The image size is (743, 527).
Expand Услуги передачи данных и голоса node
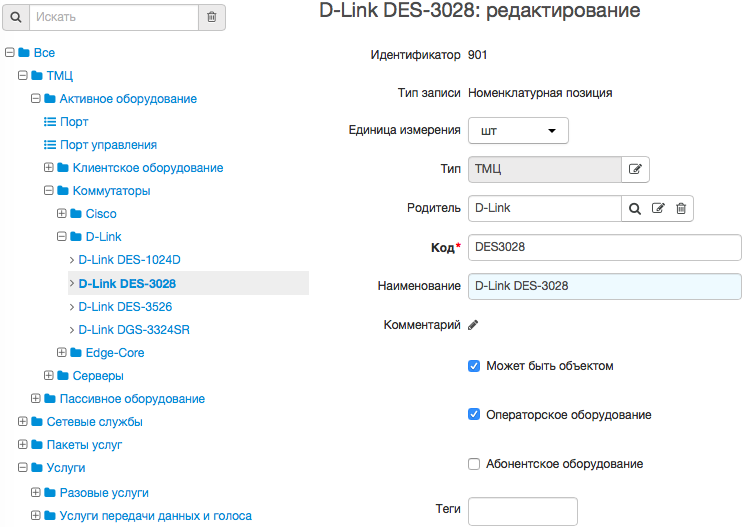click(36, 515)
